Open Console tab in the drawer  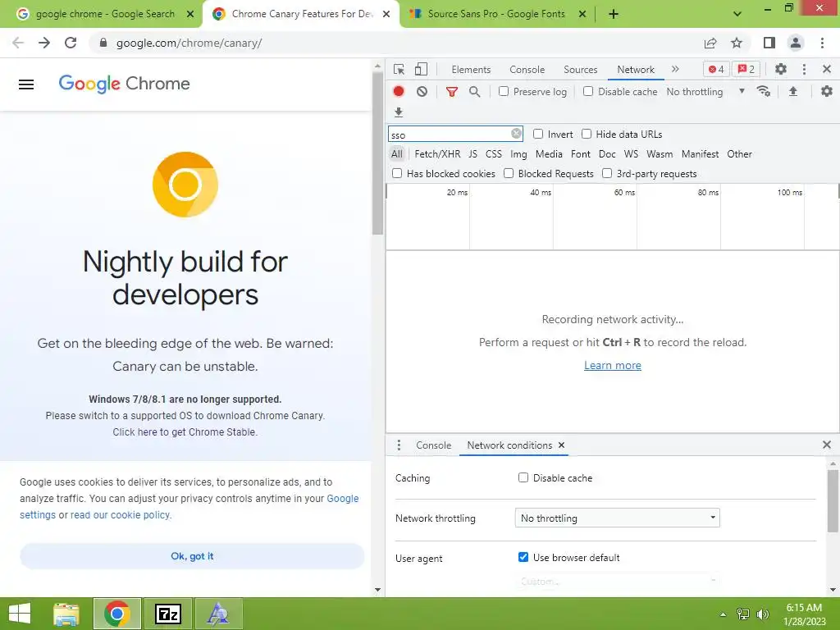433,445
